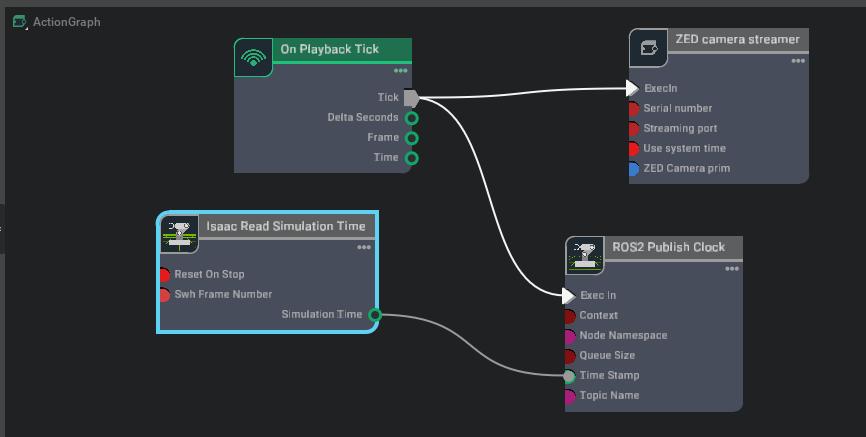Open the On Playback Tick node options dots
Viewport: 866px width, 437px height.
tap(400, 71)
